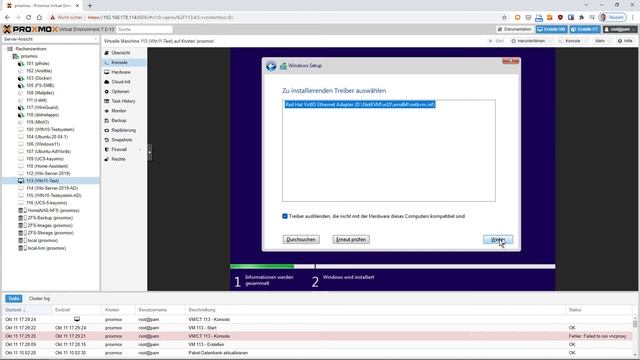Image resolution: width=640 pixels, height=360 pixels.
Task: Click the red shield extension icon
Action: 560,18
